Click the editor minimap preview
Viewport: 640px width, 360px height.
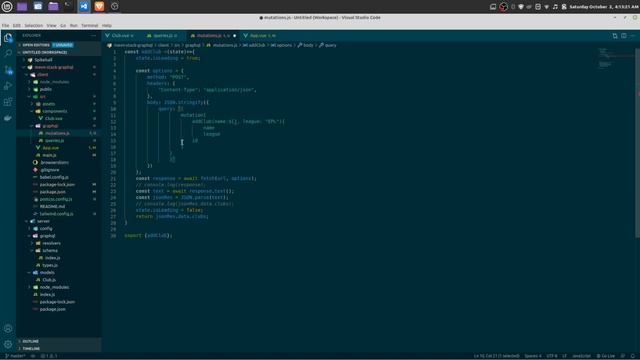point(615,58)
